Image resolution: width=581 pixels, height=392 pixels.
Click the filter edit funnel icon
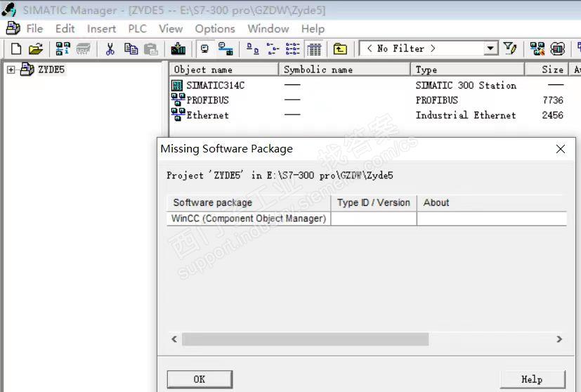(510, 48)
